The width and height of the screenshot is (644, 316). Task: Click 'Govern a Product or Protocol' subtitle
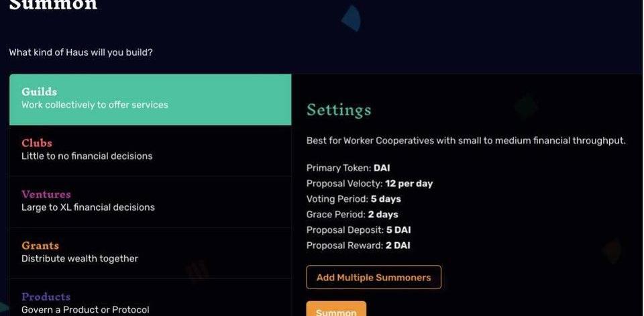click(85, 309)
